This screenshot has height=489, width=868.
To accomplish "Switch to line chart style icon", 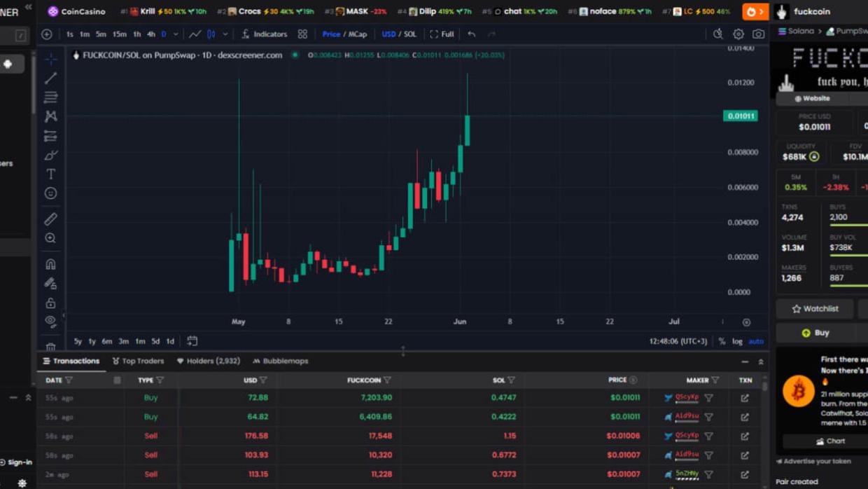I will pos(195,34).
